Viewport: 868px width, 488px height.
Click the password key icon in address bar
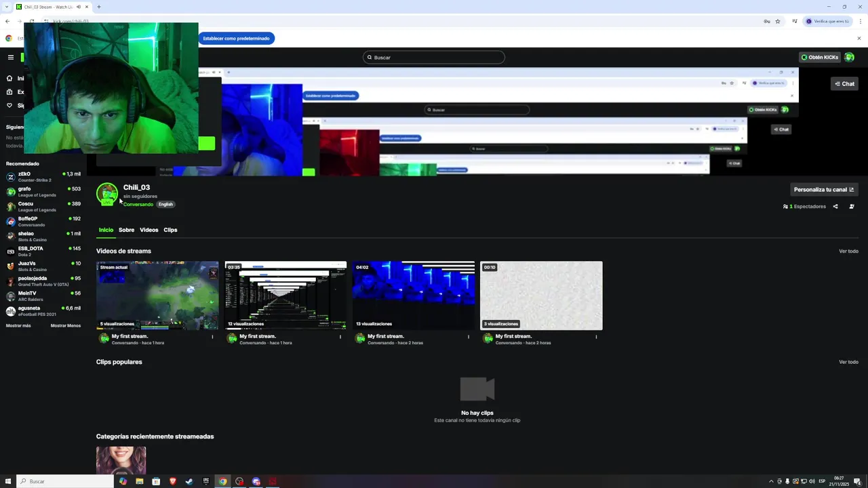click(x=767, y=21)
